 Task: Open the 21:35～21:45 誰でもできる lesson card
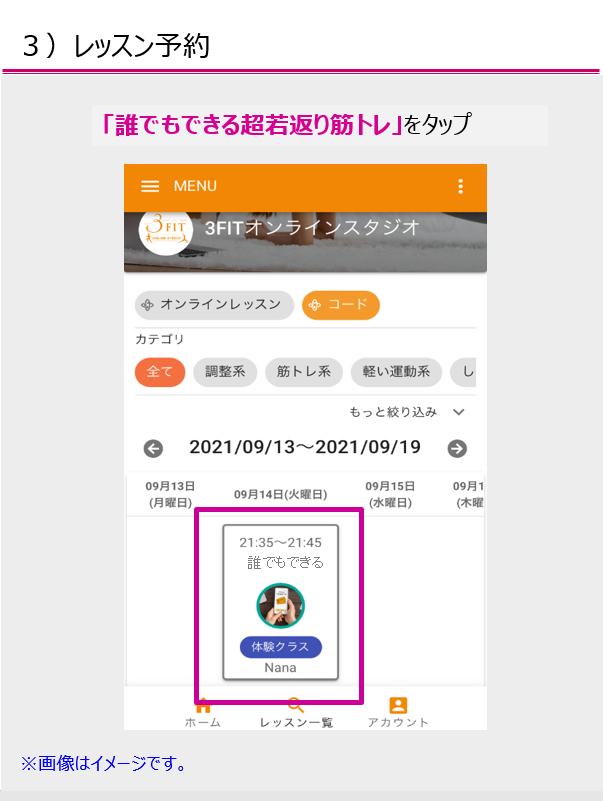click(281, 603)
